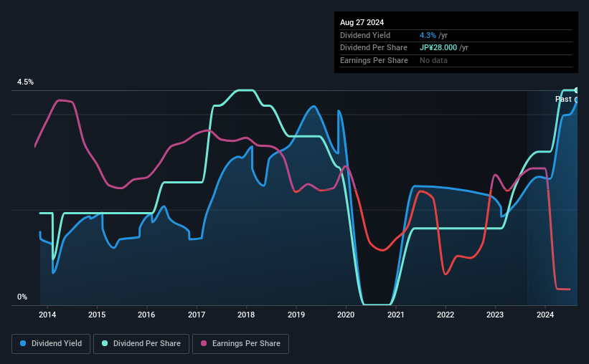Click the 4.5% y-axis label
Image resolution: width=589 pixels, height=364 pixels.
point(26,82)
